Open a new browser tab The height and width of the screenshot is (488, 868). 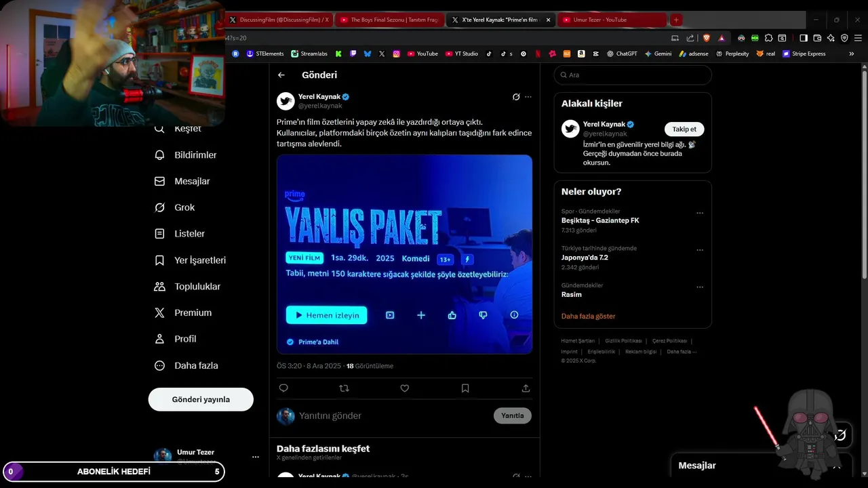pos(676,20)
